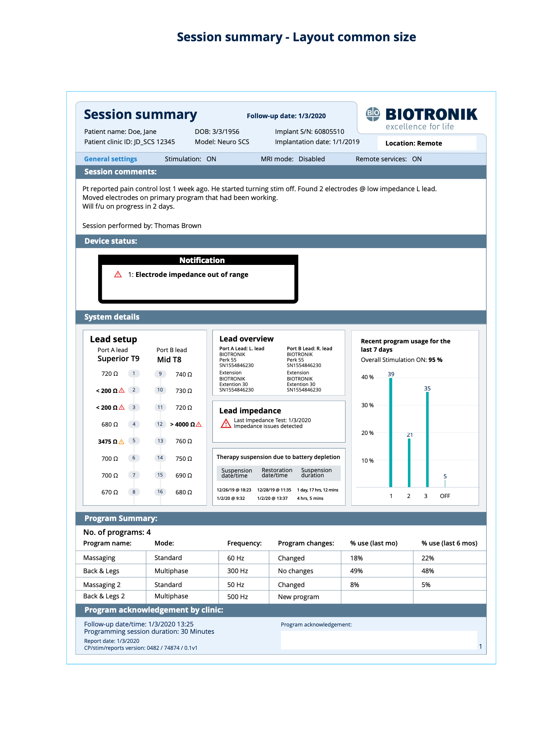Screen dimensions: 556x756
Task: Click 'Overall Stimulation ON: 95 %' text
Action: (x=402, y=360)
